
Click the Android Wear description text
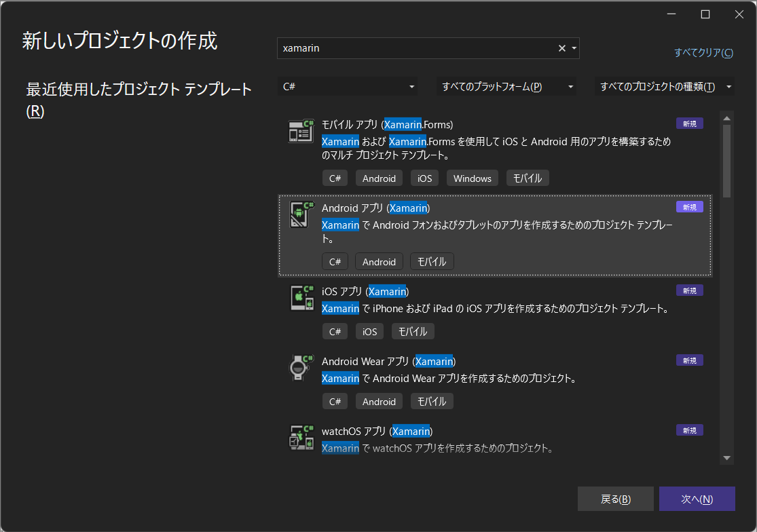pyautogui.click(x=450, y=379)
